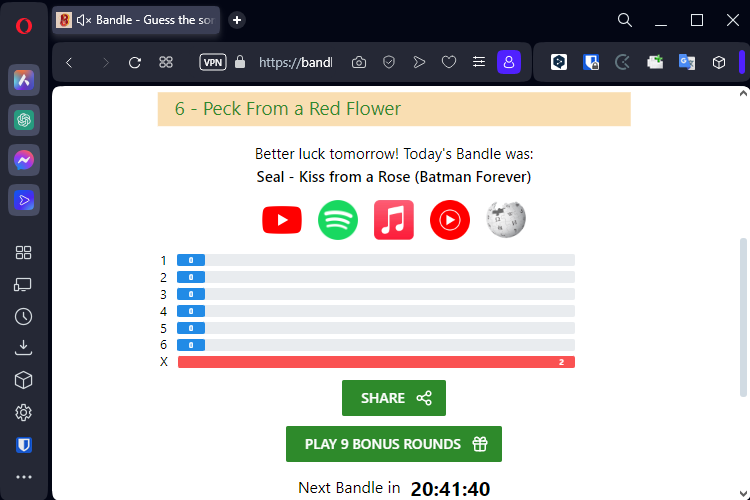The height and width of the screenshot is (500, 750).
Task: Open a new tab
Action: point(237,20)
